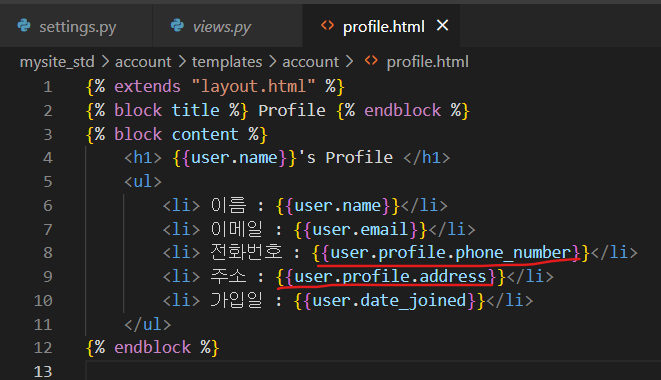
Task: Click line number 8 in gutter
Action: tap(48, 253)
